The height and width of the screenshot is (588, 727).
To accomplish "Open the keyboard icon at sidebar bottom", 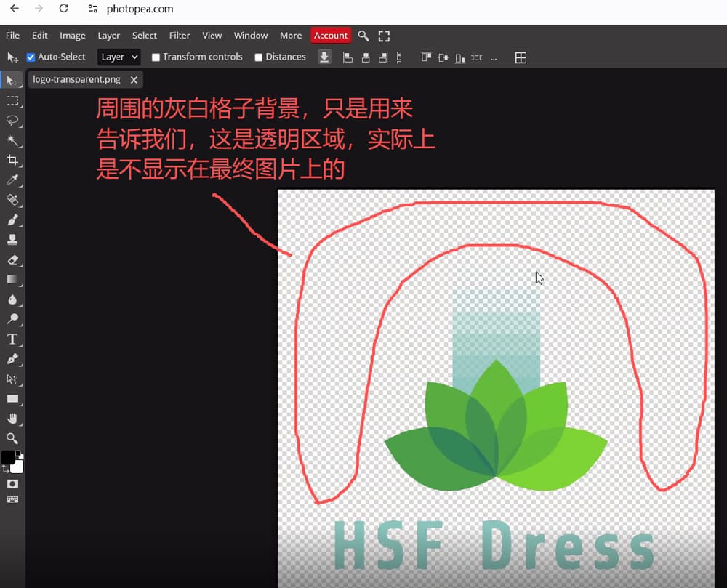I will click(12, 499).
